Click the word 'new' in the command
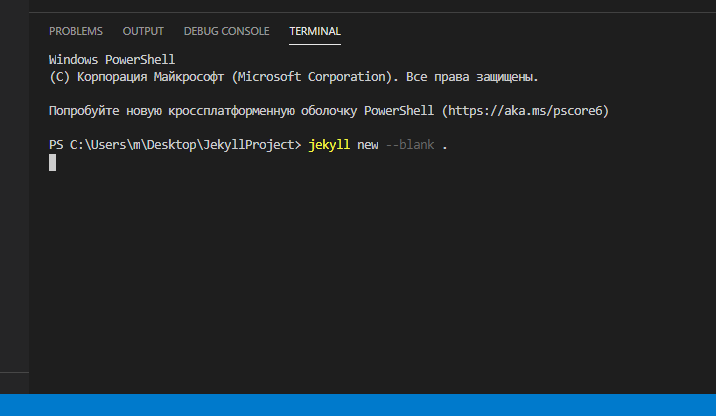The image size is (716, 416). [x=368, y=145]
